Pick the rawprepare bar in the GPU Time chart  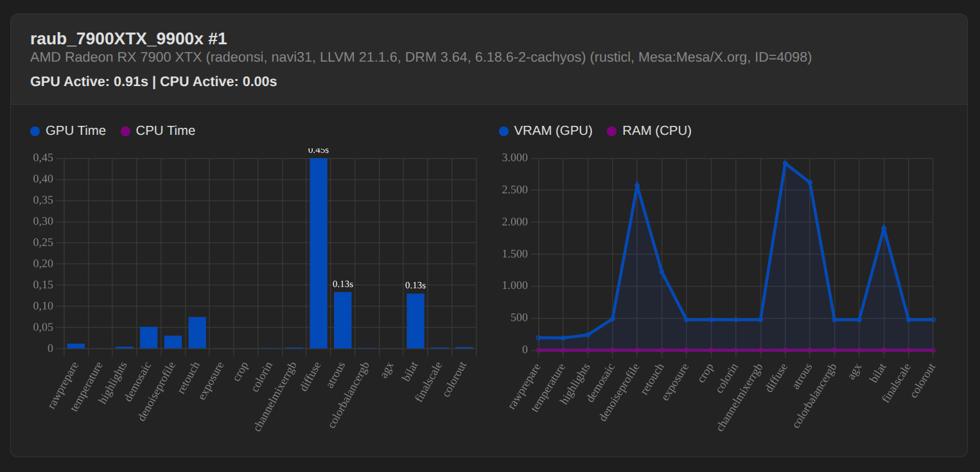point(76,346)
